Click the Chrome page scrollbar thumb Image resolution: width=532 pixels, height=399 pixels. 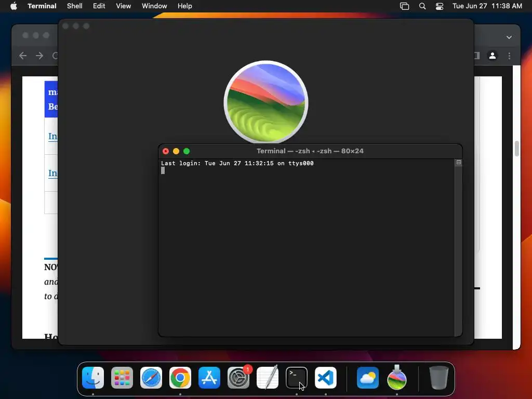(x=517, y=149)
